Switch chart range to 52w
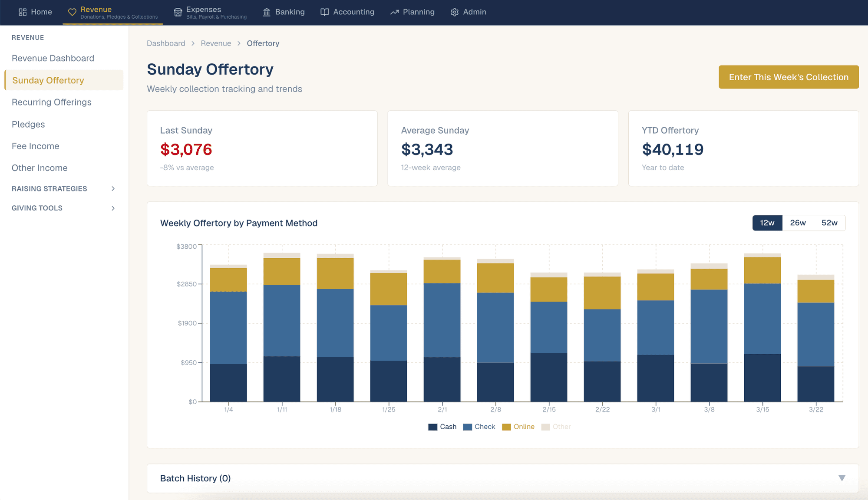Viewport: 868px width, 500px height. point(829,223)
